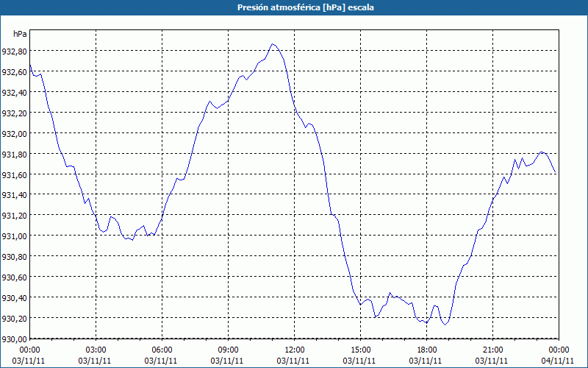
Task: Select the 932,80 y-axis value
Action: point(14,51)
